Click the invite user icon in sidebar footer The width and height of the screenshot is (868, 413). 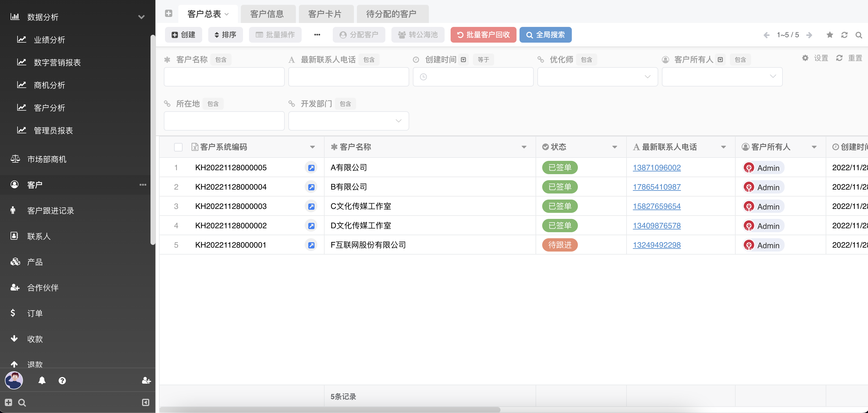point(146,380)
